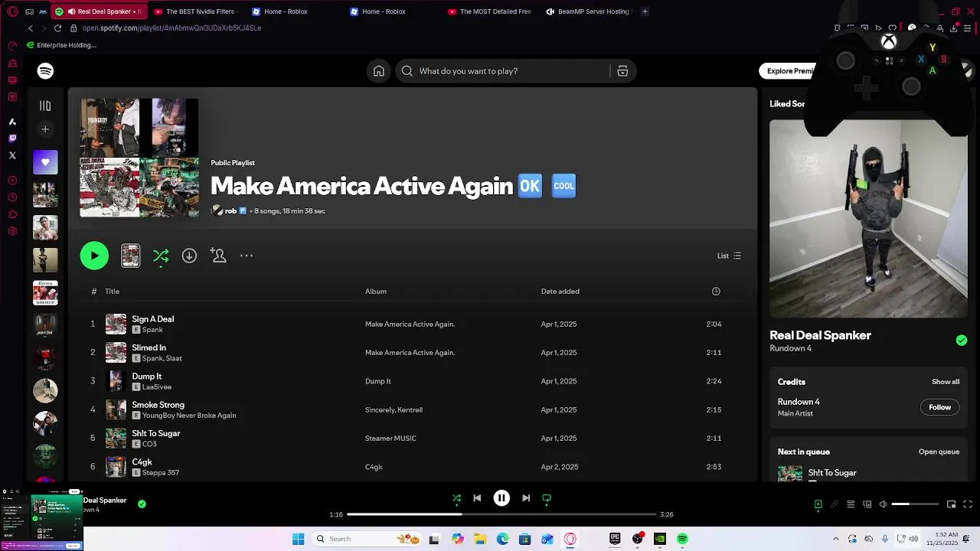Click green check in Now Playing panel
The height and width of the screenshot is (551, 980).
pyautogui.click(x=962, y=341)
